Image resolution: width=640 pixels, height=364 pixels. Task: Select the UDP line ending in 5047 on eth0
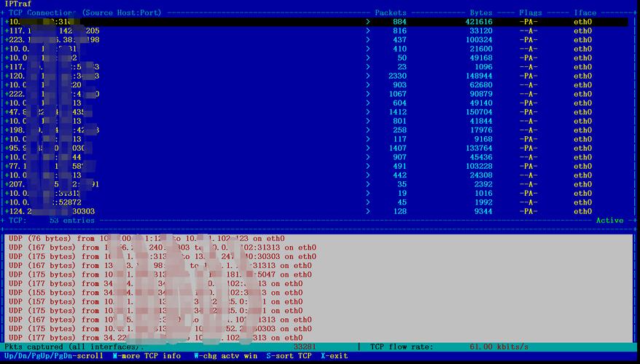tap(160, 274)
